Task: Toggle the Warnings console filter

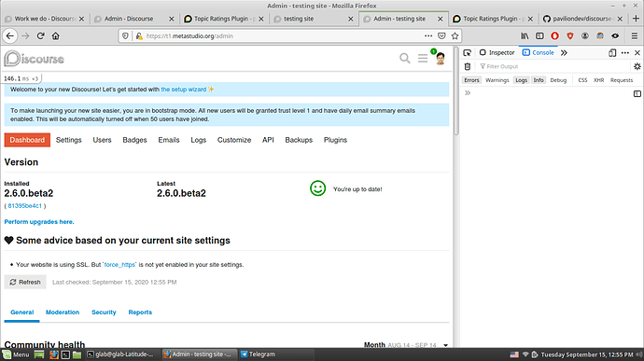Action: click(x=497, y=80)
